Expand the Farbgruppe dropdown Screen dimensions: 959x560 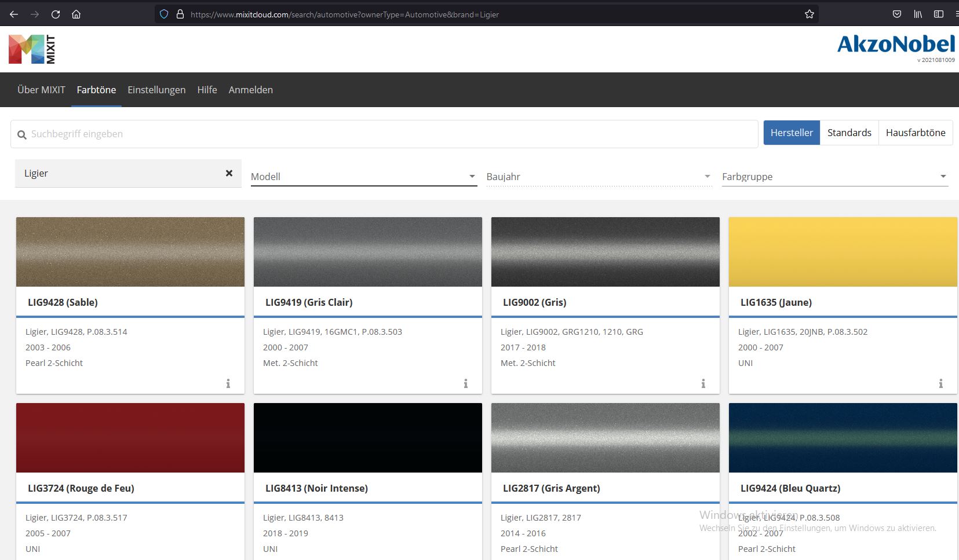834,177
